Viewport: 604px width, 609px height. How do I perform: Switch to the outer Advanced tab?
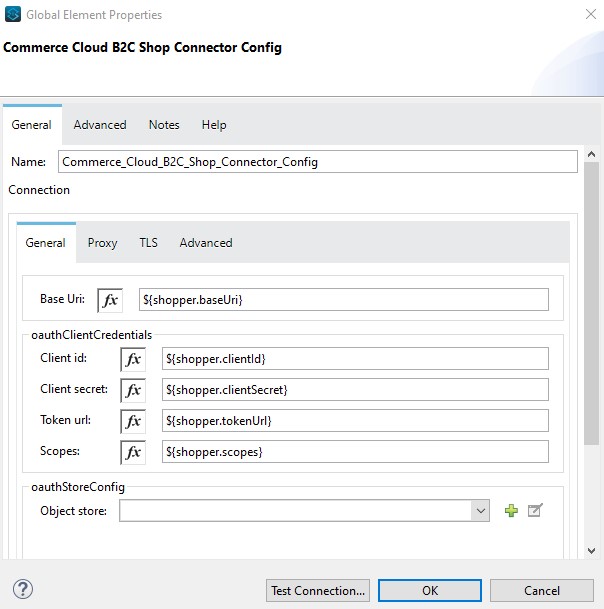click(x=100, y=125)
